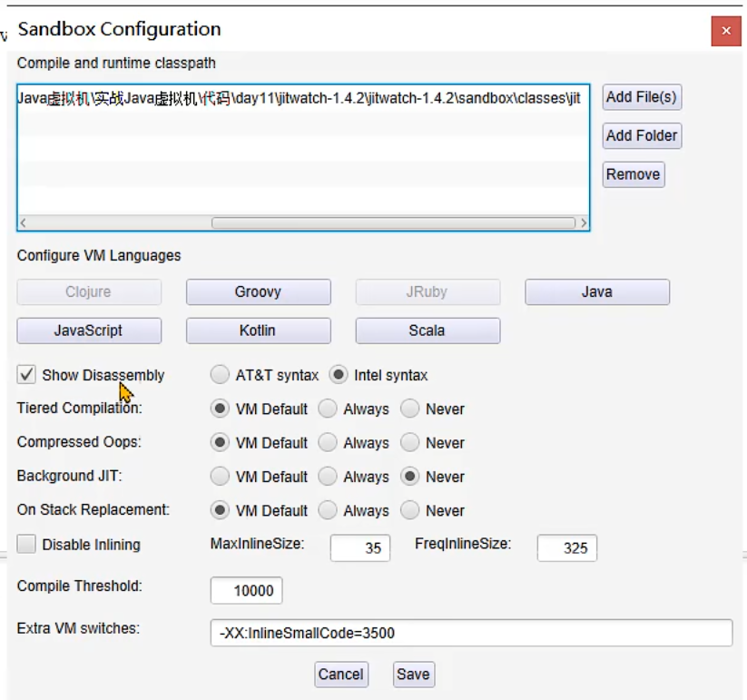747x700 pixels.
Task: Enable the Disable Inlining checkbox
Action: pos(27,545)
